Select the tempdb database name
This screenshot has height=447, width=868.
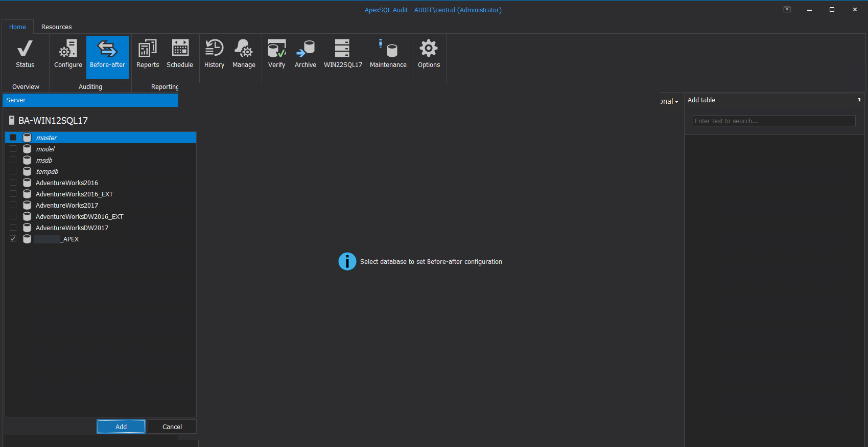(x=47, y=171)
